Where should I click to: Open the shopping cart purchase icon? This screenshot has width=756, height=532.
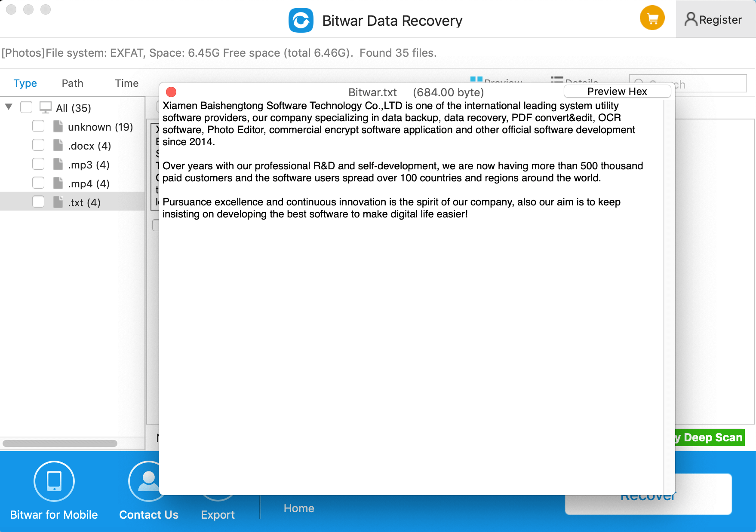point(652,18)
